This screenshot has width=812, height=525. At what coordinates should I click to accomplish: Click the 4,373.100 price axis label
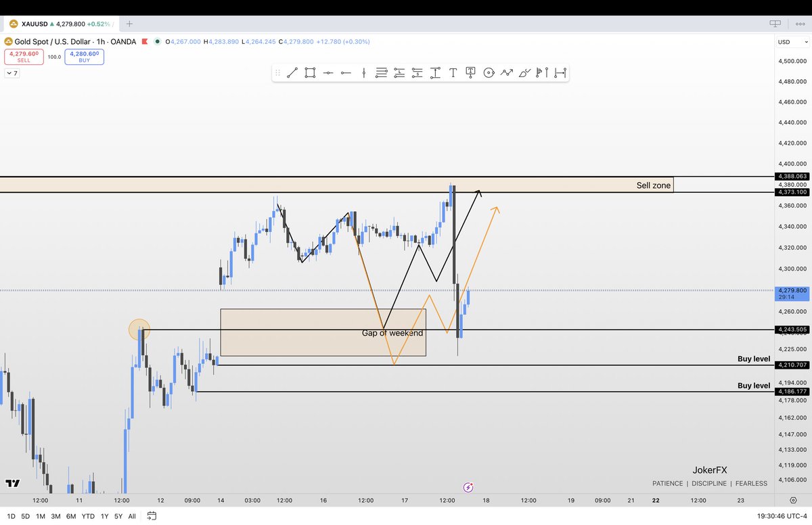(792, 192)
